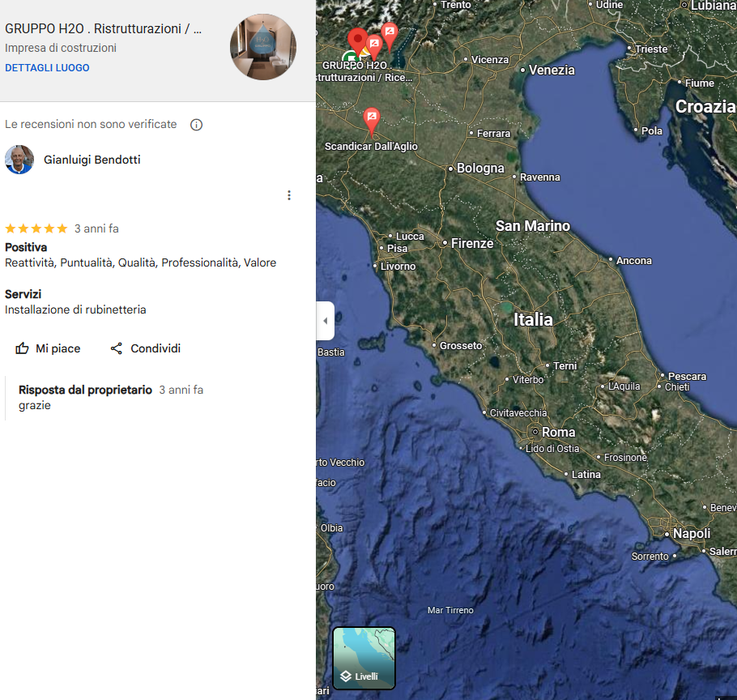Click the Ferrara city label
The width and height of the screenshot is (737, 700).
click(x=493, y=134)
